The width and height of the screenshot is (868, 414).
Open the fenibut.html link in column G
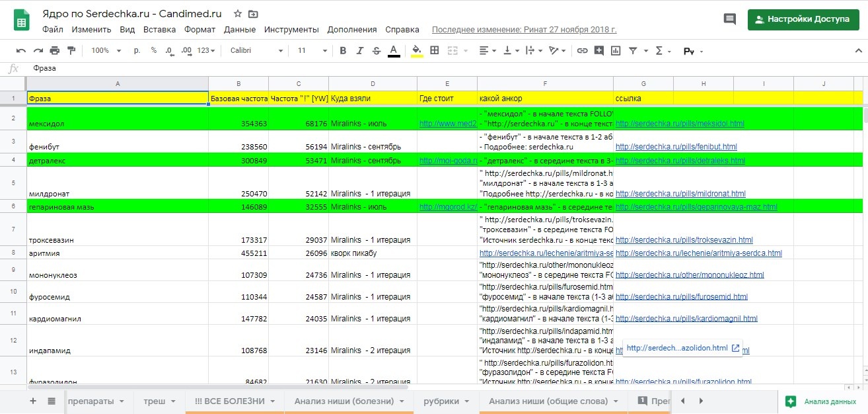[x=676, y=146]
